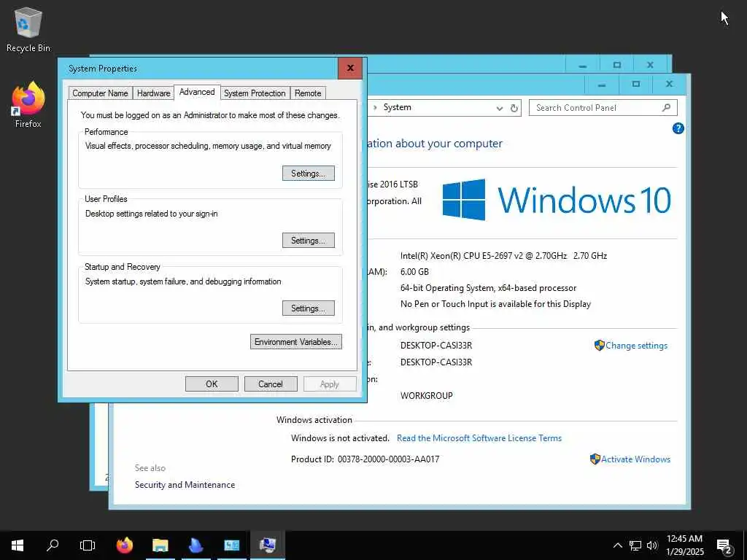Open Firefox from the taskbar
747x560 pixels.
125,545
